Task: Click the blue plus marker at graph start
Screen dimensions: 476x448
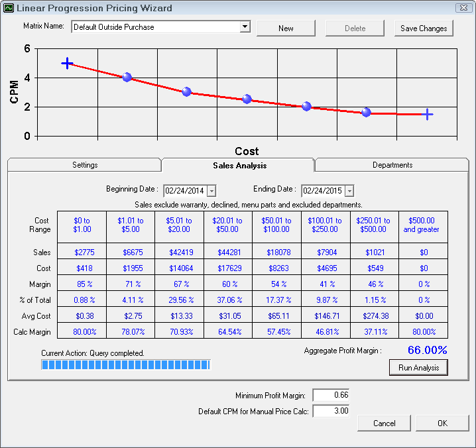Action: [67, 63]
